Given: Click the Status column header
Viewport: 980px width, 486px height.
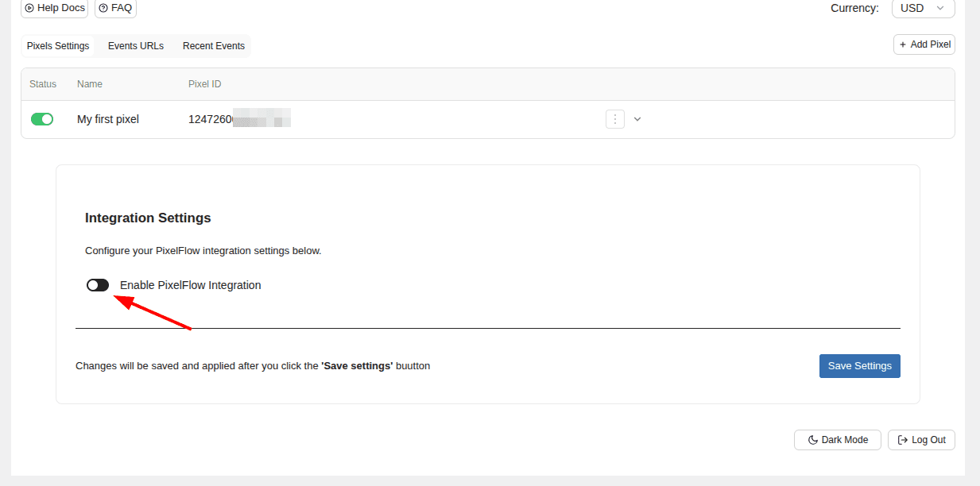Looking at the screenshot, I should point(43,84).
